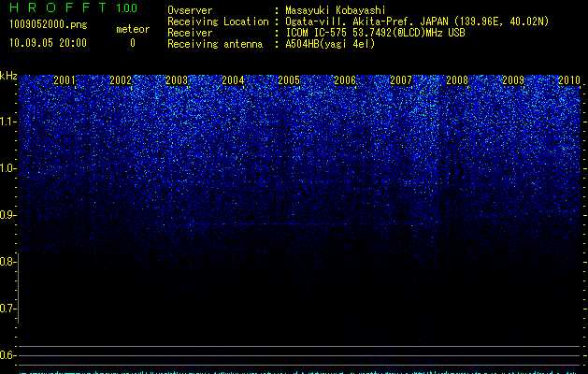Image resolution: width=588 pixels, height=374 pixels.
Task: Click the Receiving antenna label
Action: point(215,44)
